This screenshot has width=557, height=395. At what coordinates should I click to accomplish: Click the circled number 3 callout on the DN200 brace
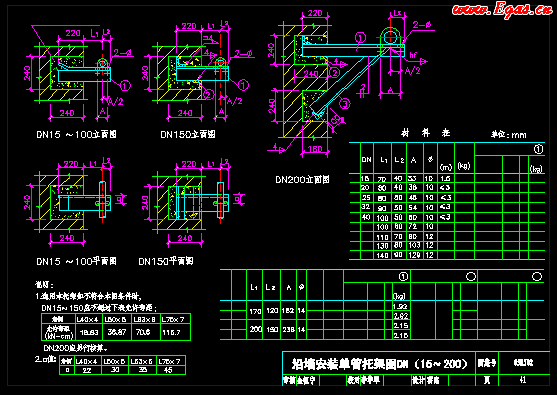coord(345,104)
